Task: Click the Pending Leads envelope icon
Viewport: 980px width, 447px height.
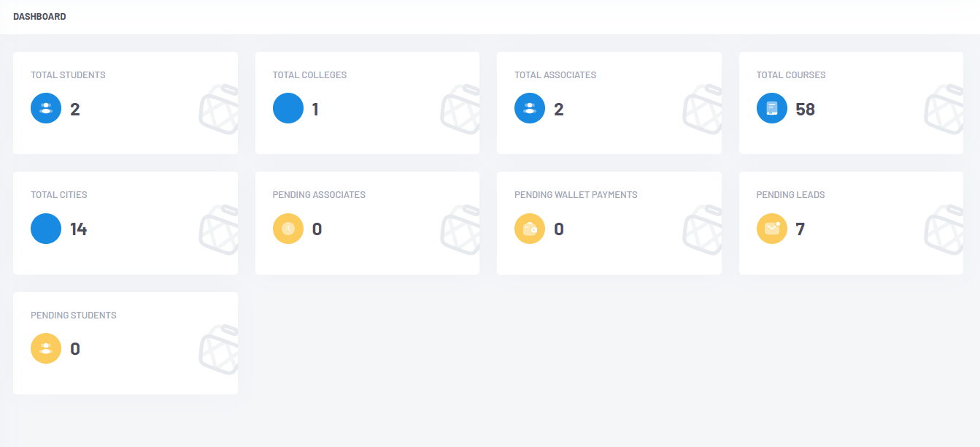Action: click(x=772, y=229)
